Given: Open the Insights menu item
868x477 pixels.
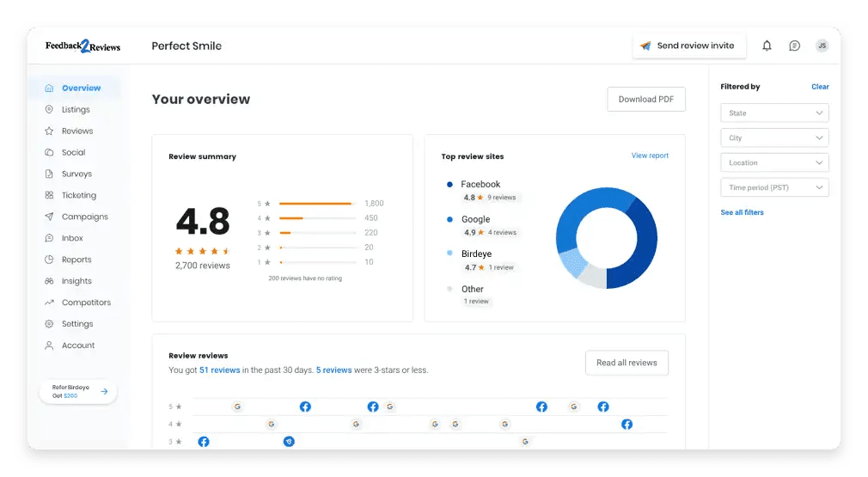Looking at the screenshot, I should [x=76, y=281].
